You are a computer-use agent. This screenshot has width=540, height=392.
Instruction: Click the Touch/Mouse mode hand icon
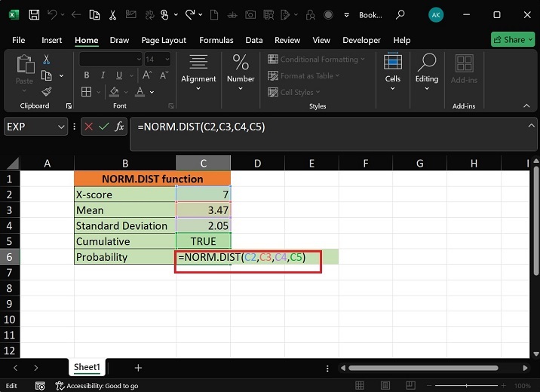coord(165,15)
